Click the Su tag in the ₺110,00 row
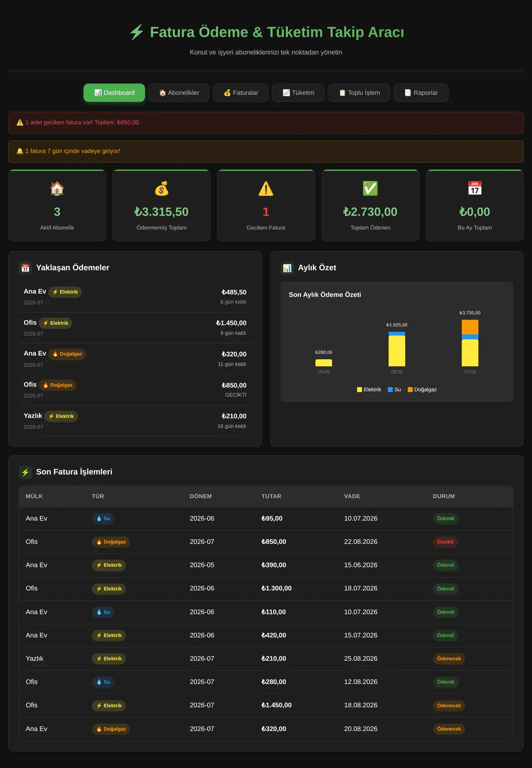 [103, 612]
